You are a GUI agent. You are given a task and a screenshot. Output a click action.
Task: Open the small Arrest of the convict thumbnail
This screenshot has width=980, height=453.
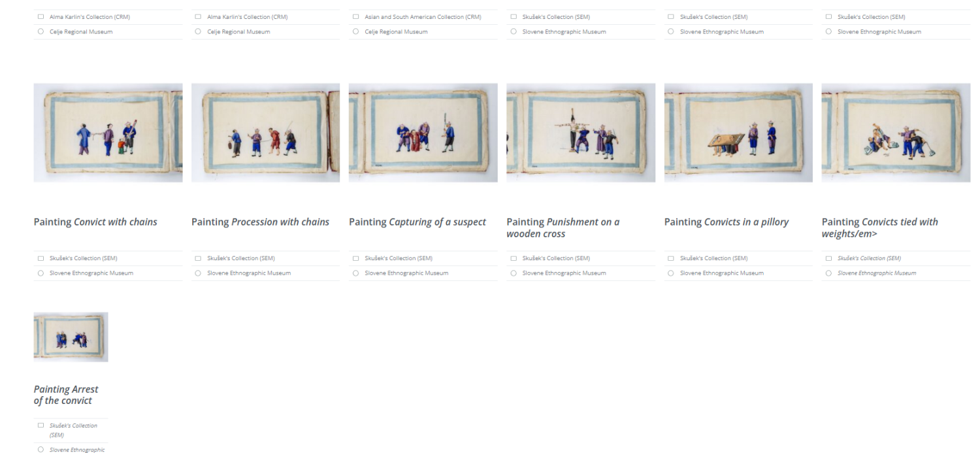[x=71, y=337]
